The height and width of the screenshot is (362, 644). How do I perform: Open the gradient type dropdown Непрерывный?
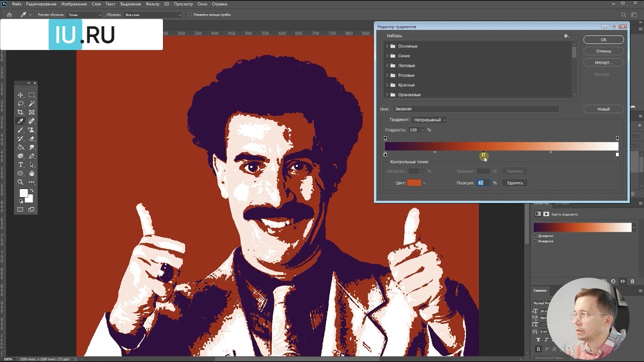coord(429,120)
